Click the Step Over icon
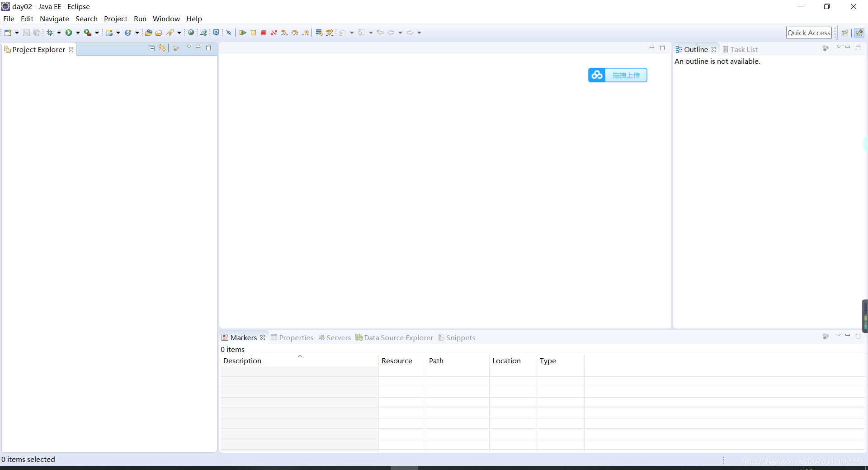The width and height of the screenshot is (868, 470). pos(295,33)
